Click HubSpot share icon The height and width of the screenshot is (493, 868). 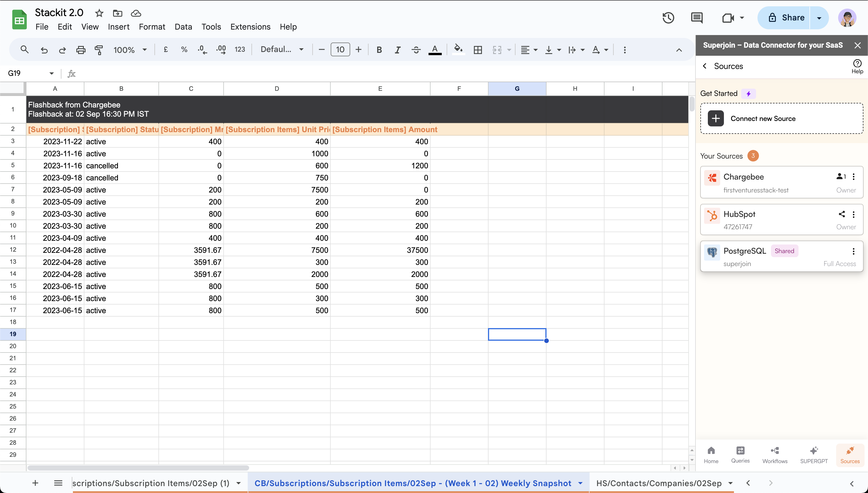842,214
